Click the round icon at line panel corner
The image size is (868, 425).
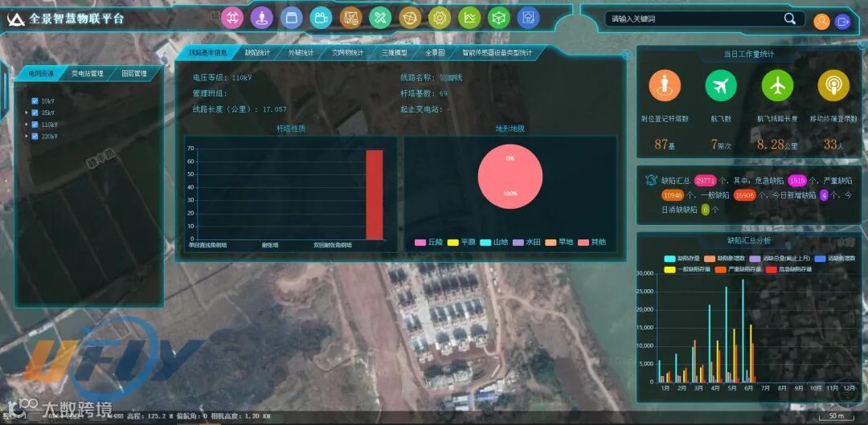(x=627, y=55)
